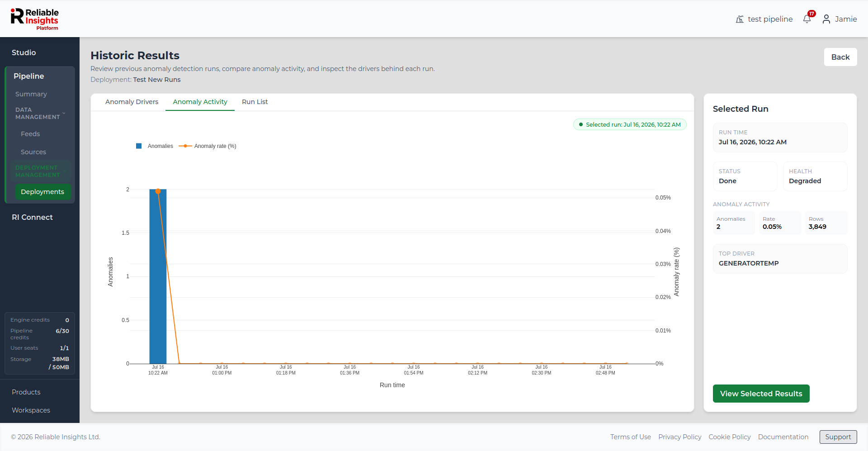
Task: Click the Status value Done
Action: point(727,181)
